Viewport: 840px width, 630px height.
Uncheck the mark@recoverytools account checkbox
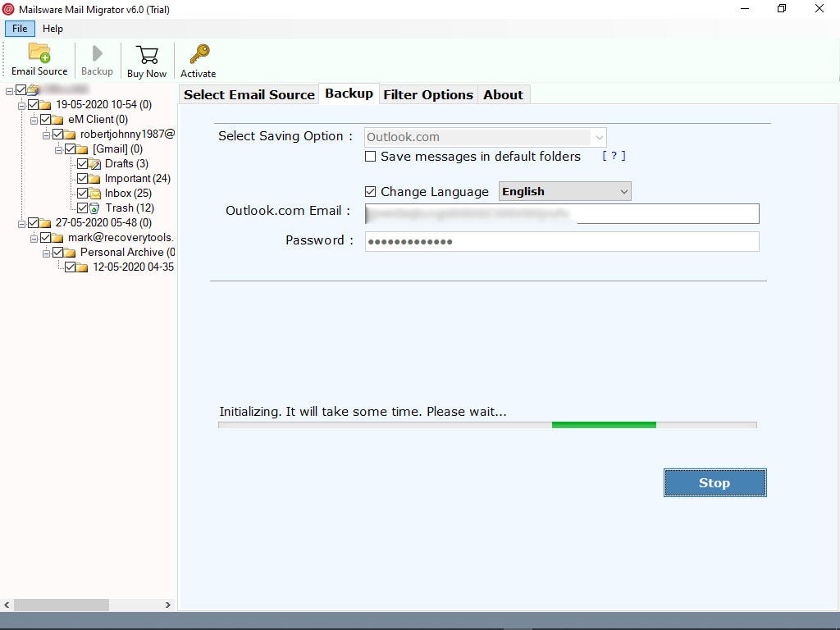click(46, 237)
